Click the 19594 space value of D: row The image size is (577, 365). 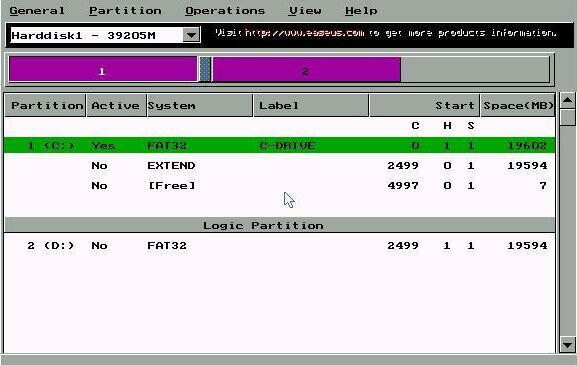(527, 245)
